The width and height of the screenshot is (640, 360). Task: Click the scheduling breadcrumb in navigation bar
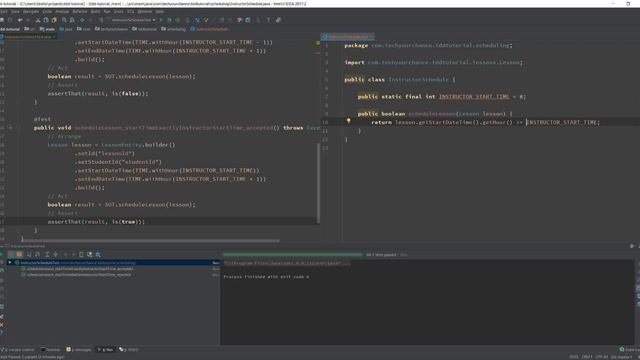click(x=173, y=29)
